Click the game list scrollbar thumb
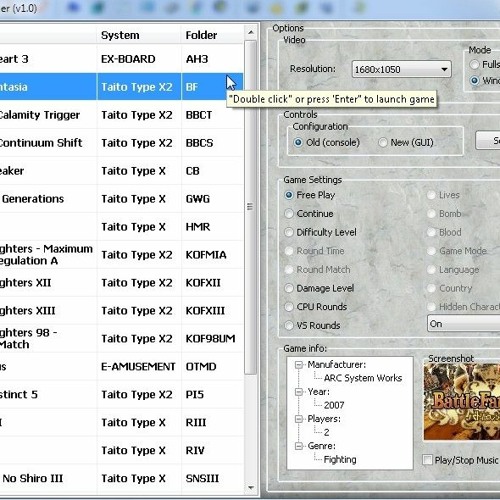The height and width of the screenshot is (500, 500). [x=250, y=207]
